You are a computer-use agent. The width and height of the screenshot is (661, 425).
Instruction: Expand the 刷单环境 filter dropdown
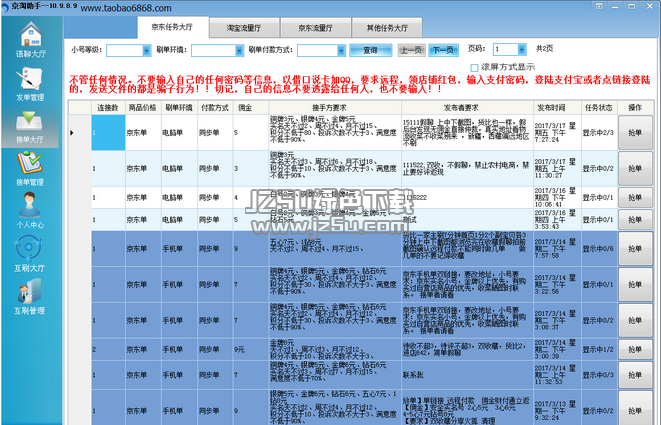(x=239, y=51)
